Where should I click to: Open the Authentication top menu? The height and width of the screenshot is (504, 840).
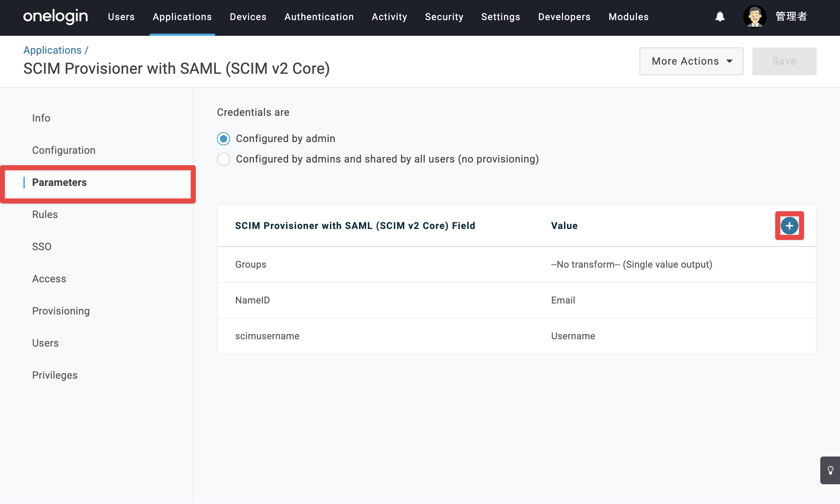(319, 17)
